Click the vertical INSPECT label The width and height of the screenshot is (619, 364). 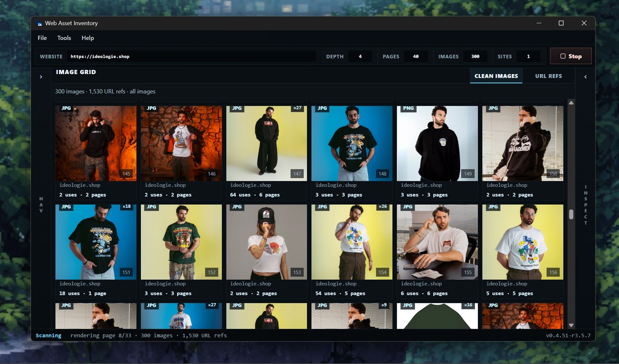(586, 205)
